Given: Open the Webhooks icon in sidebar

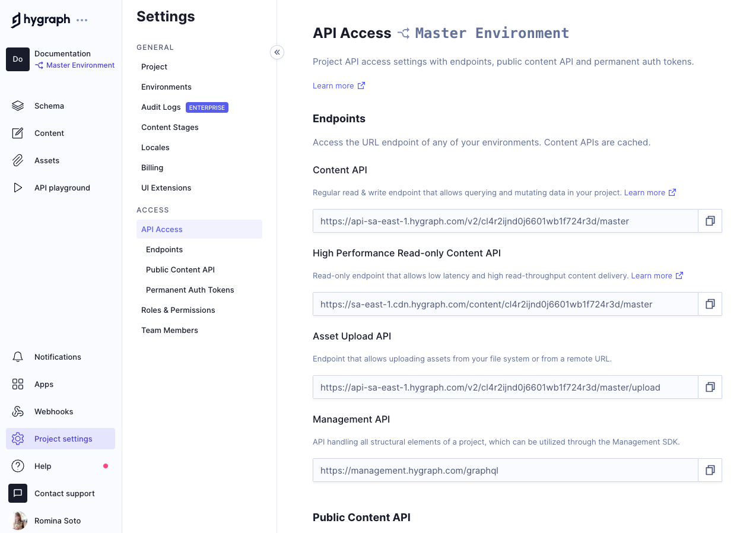Looking at the screenshot, I should [18, 411].
